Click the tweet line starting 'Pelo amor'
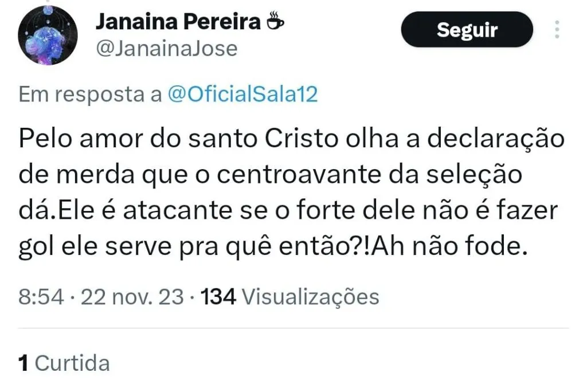 click(x=292, y=140)
